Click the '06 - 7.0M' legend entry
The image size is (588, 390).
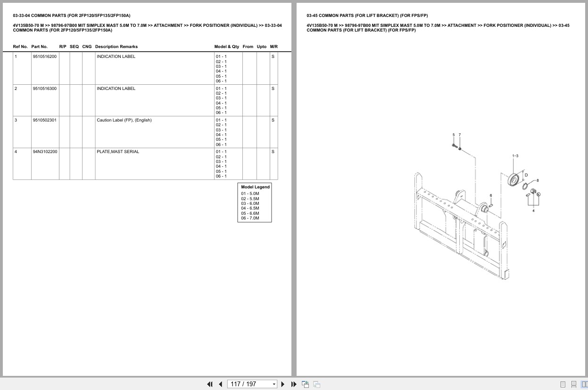pos(250,218)
